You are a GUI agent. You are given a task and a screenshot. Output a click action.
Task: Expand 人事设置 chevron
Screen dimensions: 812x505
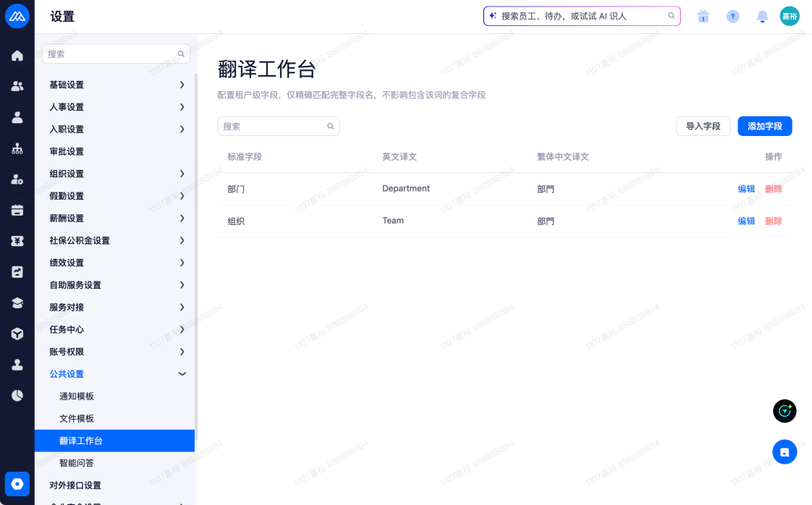tap(182, 106)
